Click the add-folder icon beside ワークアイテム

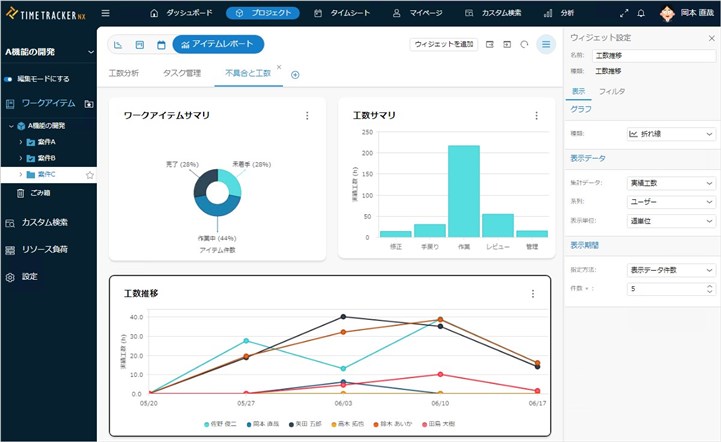click(x=89, y=103)
